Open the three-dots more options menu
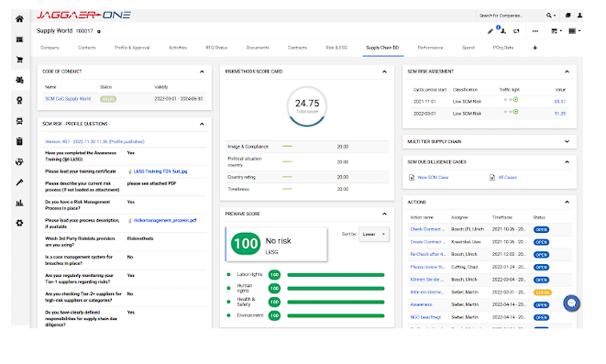606x364 pixels. click(535, 31)
